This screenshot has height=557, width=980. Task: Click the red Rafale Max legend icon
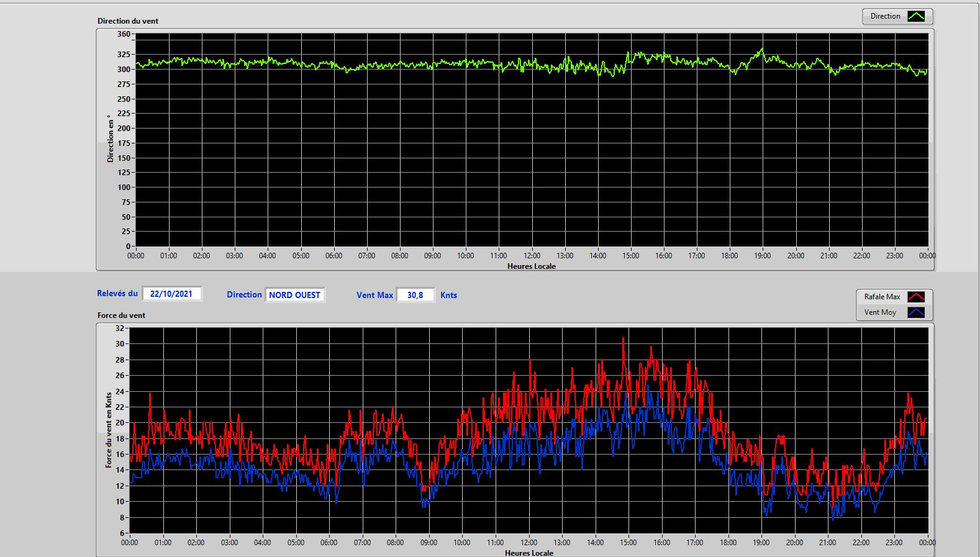click(x=916, y=297)
